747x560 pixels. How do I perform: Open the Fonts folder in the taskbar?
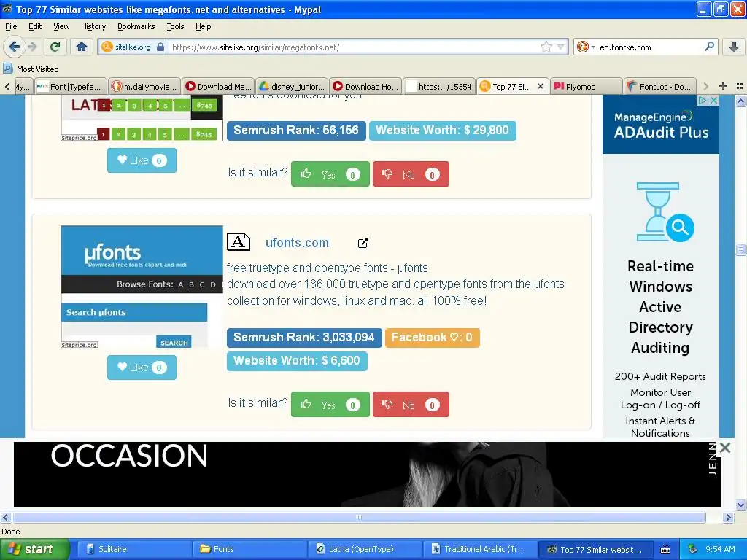coord(249,549)
